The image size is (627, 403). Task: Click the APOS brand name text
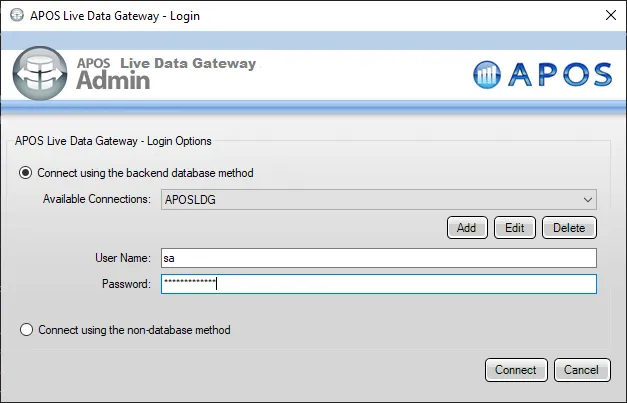(559, 75)
